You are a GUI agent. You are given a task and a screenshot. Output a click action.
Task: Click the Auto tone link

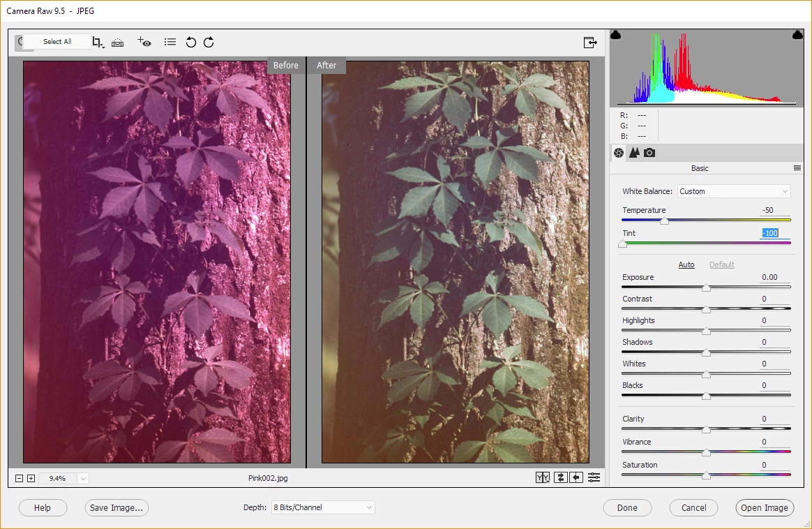point(686,264)
